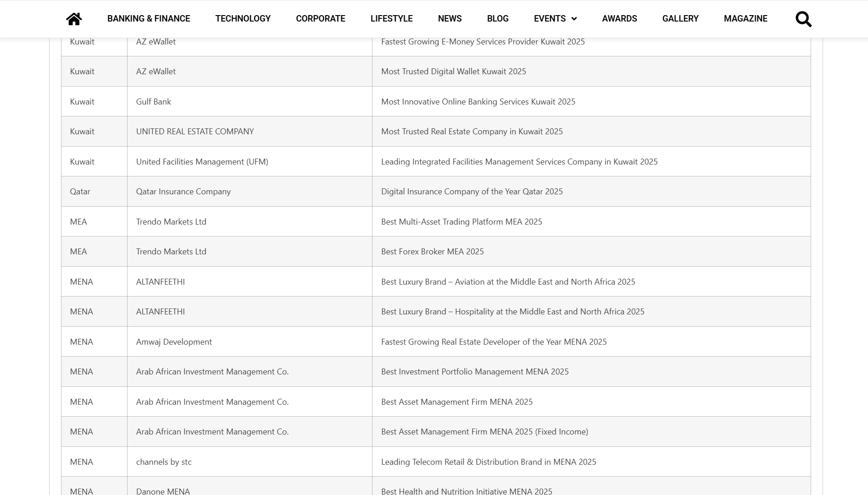
Task: Open the Corporate menu item
Action: [320, 19]
